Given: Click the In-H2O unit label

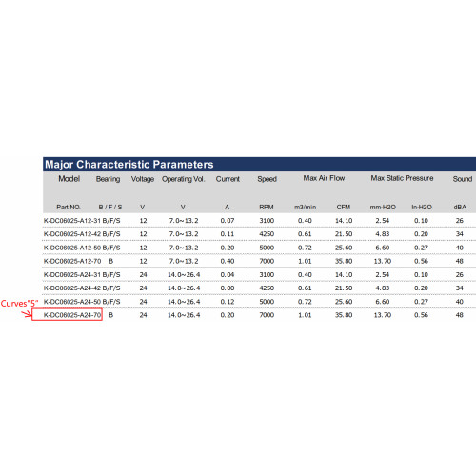Looking at the screenshot, I should (x=422, y=207).
